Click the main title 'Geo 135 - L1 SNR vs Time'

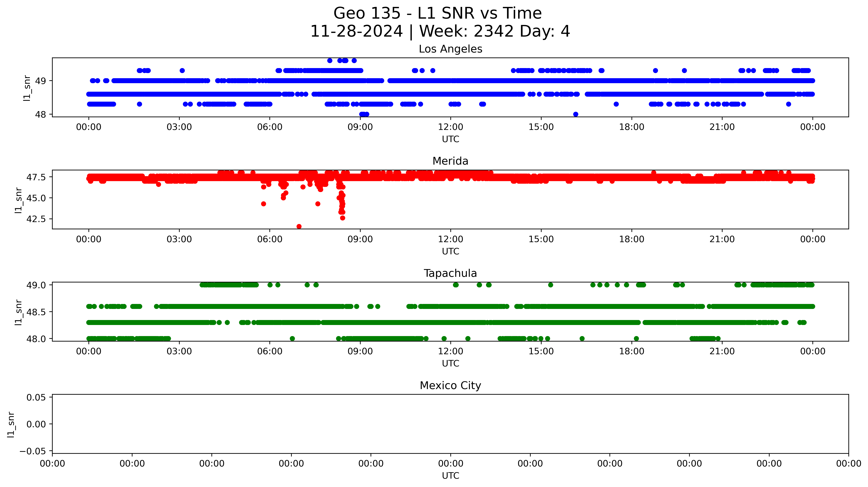pos(437,13)
